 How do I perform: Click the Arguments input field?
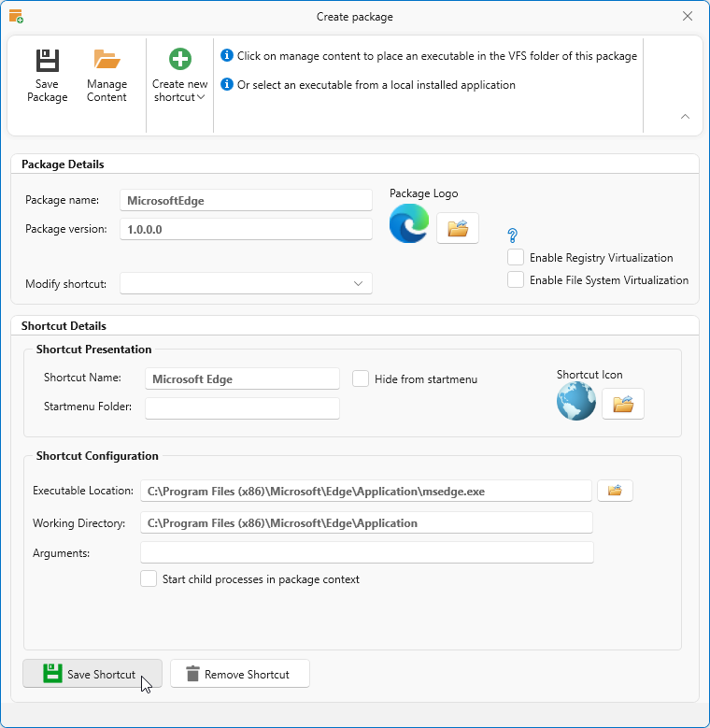(366, 553)
